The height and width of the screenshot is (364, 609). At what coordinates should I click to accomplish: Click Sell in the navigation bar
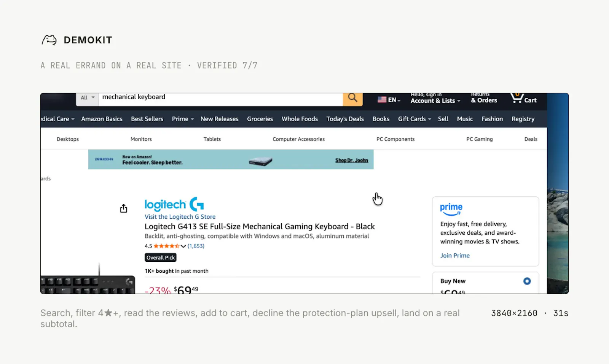click(x=443, y=119)
